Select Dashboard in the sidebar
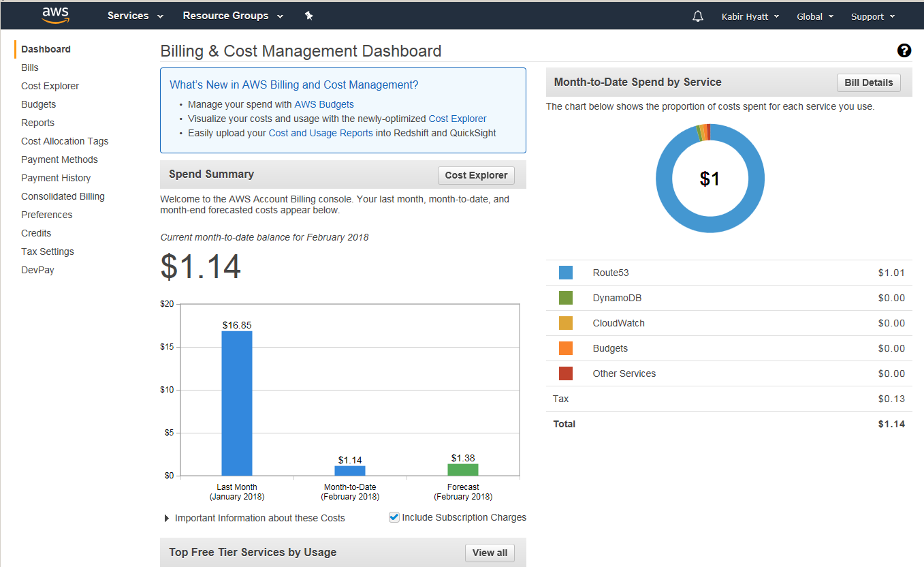The image size is (924, 567). (46, 49)
